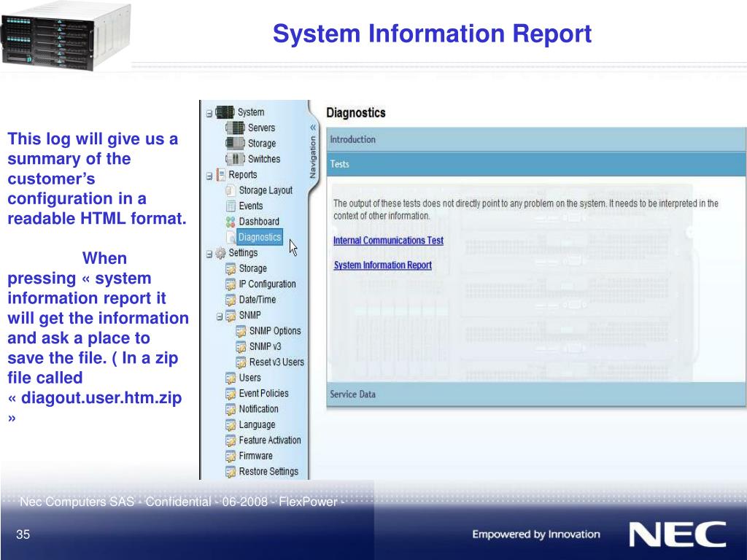Click the NEC logo
Viewport: 747px width, 560px height.
click(678, 534)
